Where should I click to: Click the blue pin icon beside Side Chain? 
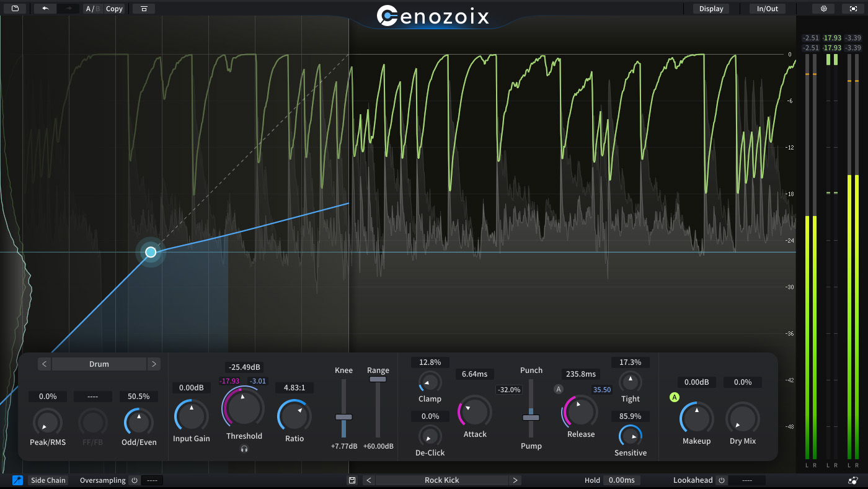[x=17, y=480]
